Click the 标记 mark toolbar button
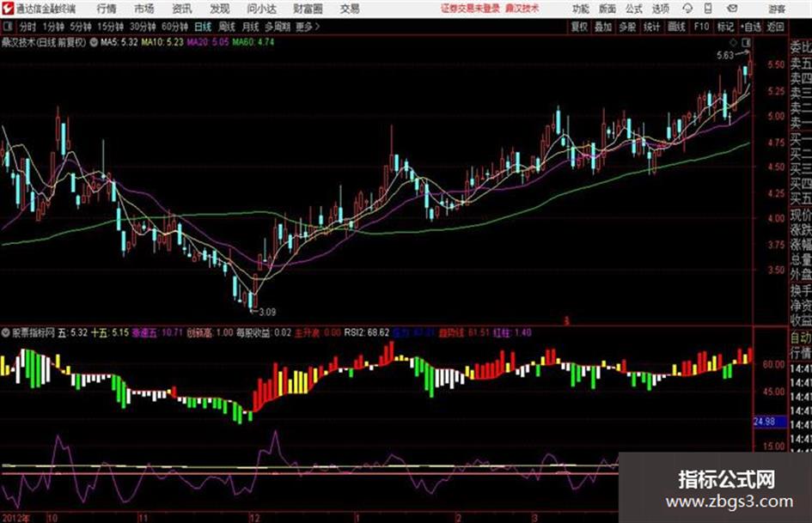 click(725, 27)
